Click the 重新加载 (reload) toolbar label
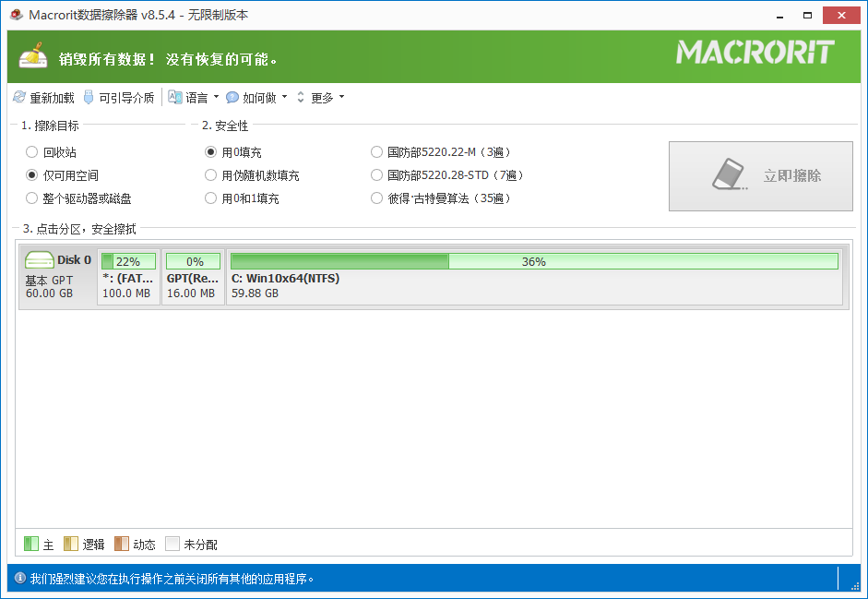This screenshot has height=599, width=868. [52, 98]
